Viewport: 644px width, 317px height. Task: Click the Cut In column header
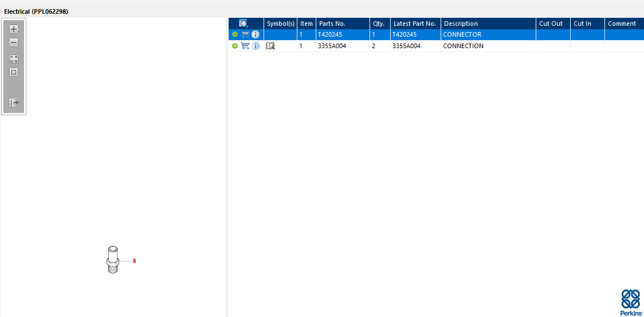click(x=587, y=24)
